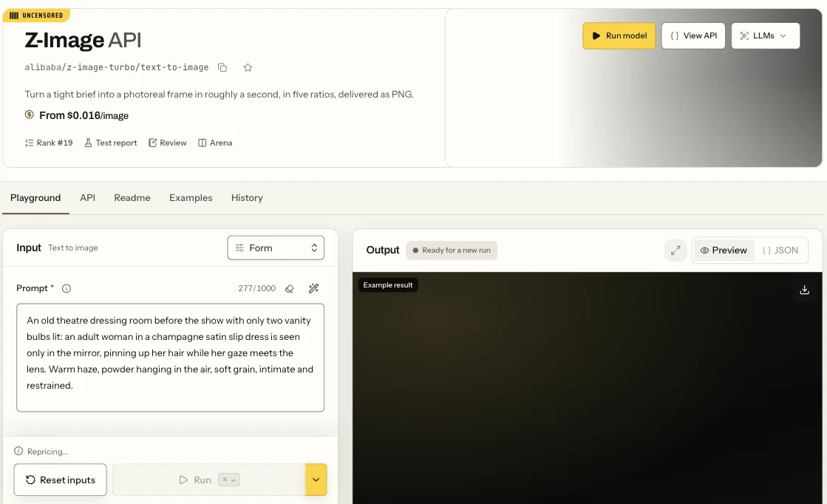Screen dimensions: 827x504
Task: Open the yellow run options chevron
Action: click(x=316, y=480)
